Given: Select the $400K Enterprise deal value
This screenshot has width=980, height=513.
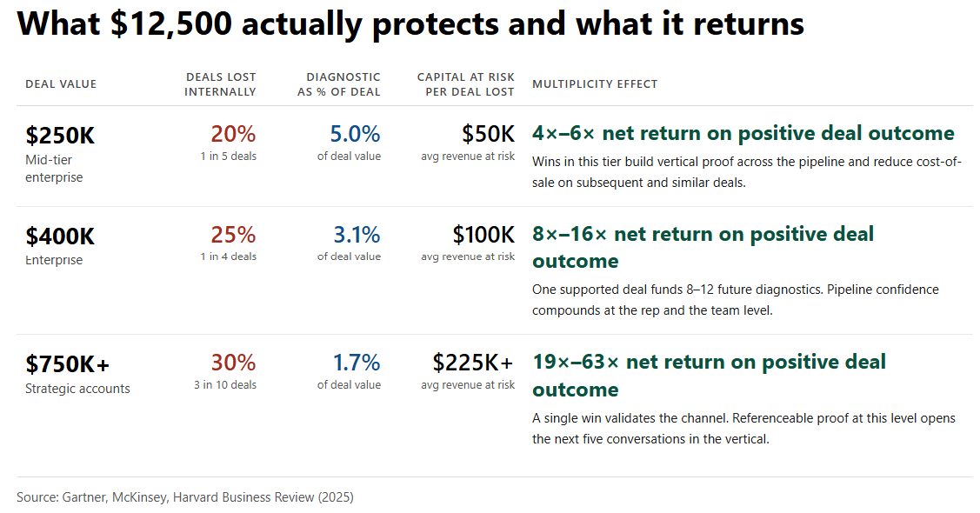Looking at the screenshot, I should pyautogui.click(x=60, y=237).
